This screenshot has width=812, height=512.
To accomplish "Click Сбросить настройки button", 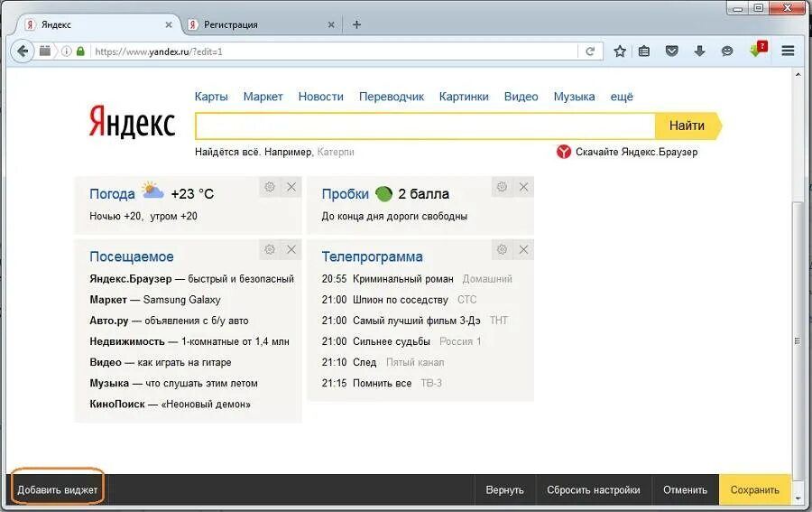I will coord(594,489).
